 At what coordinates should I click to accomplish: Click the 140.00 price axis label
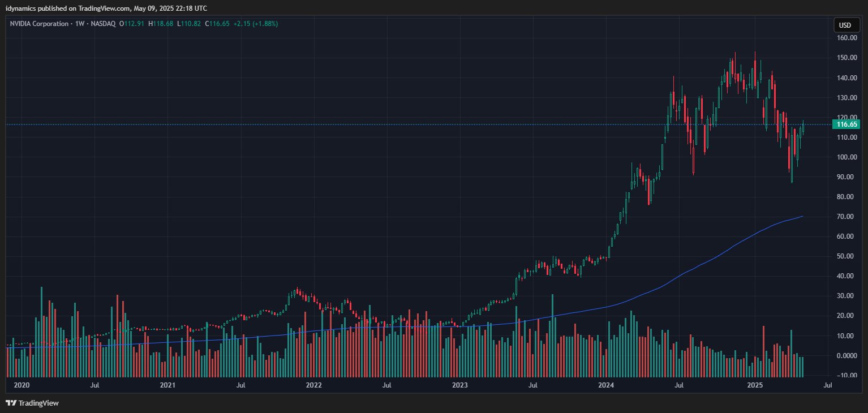846,78
